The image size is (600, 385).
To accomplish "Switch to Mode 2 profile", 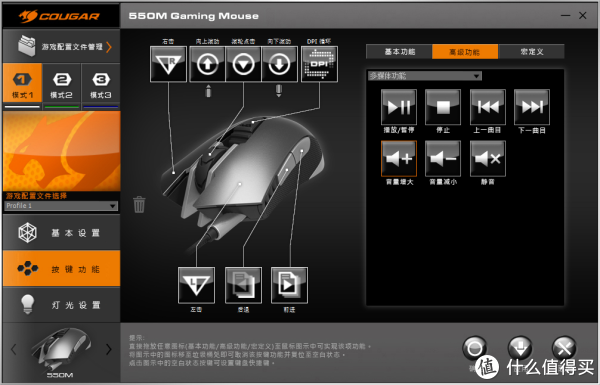I will click(x=62, y=85).
